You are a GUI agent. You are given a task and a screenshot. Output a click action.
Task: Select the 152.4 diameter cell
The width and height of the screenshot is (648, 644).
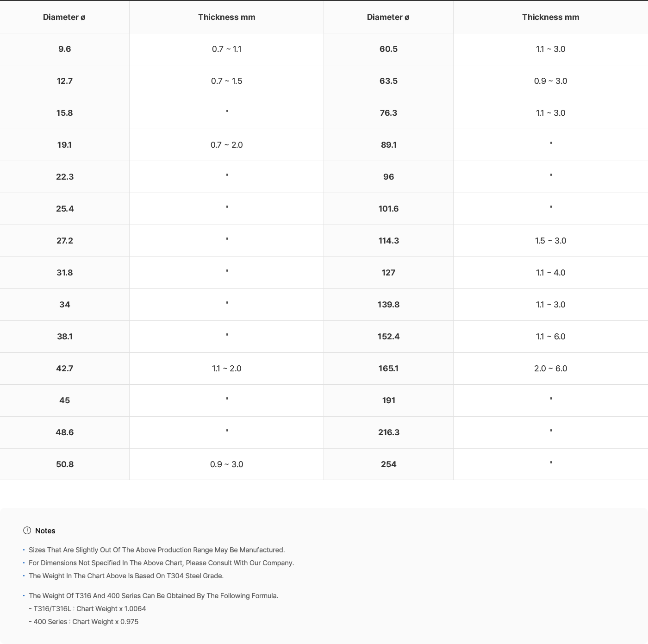pos(388,337)
